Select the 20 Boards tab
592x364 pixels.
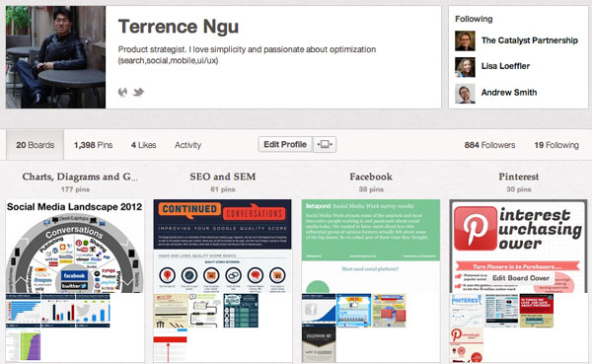[36, 145]
